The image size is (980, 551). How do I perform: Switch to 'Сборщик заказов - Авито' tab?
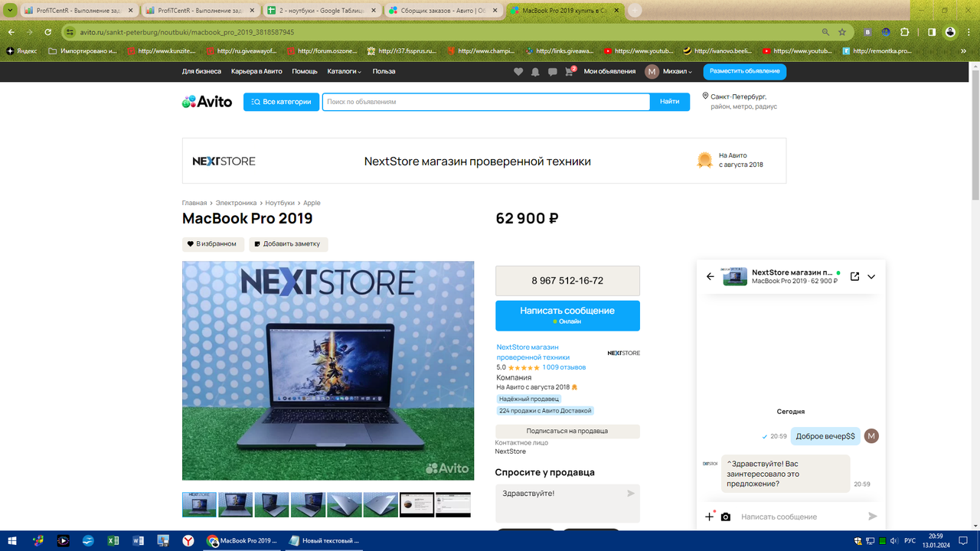point(443,11)
